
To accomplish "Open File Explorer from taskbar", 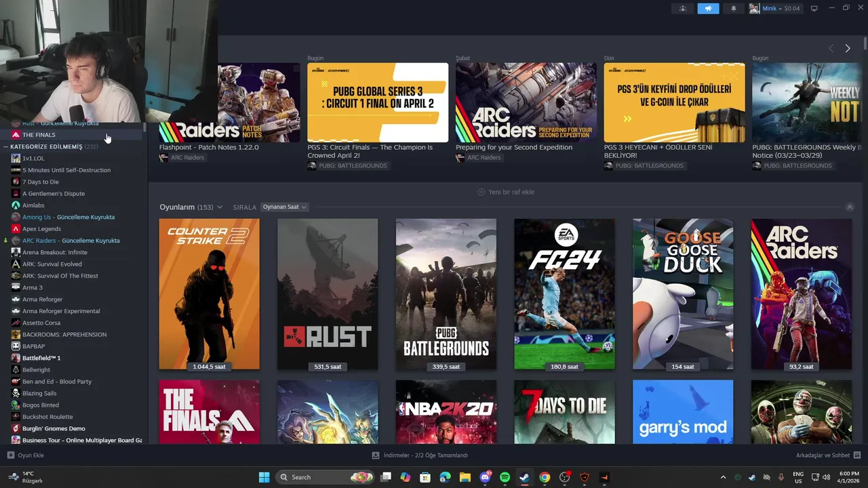I will tap(465, 477).
